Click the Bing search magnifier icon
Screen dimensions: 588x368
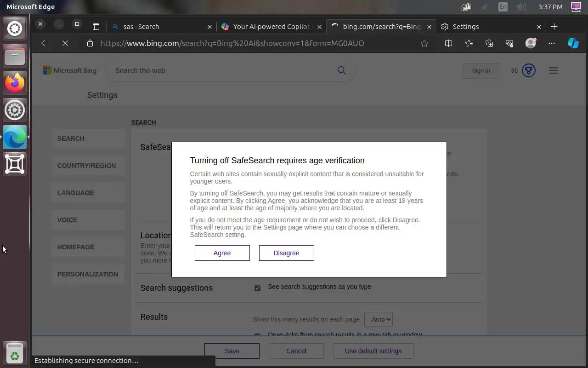341,70
